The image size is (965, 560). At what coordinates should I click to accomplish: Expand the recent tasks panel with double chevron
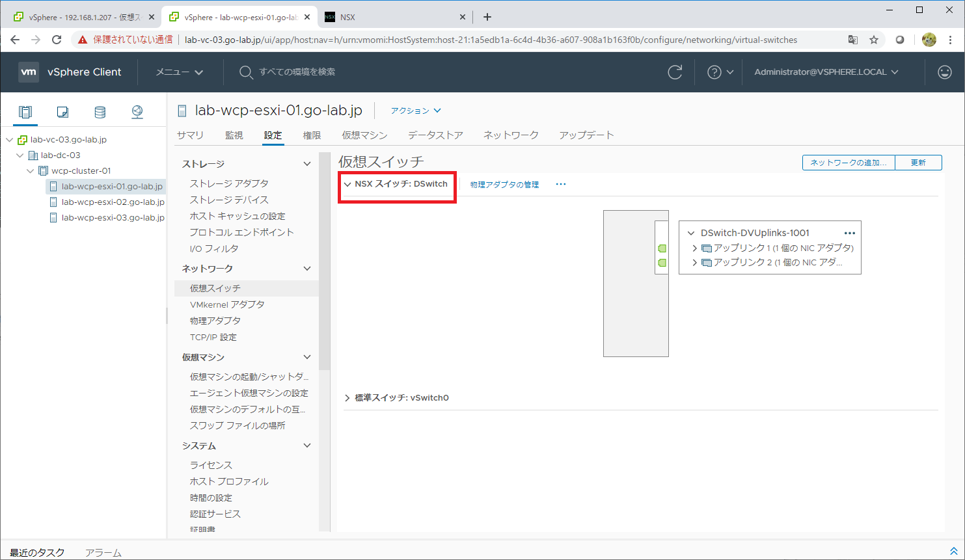coord(954,552)
